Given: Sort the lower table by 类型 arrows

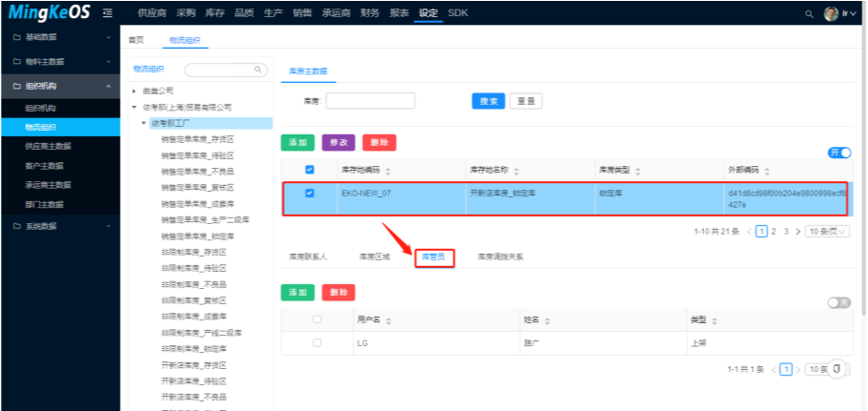Looking at the screenshot, I should coord(714,320).
